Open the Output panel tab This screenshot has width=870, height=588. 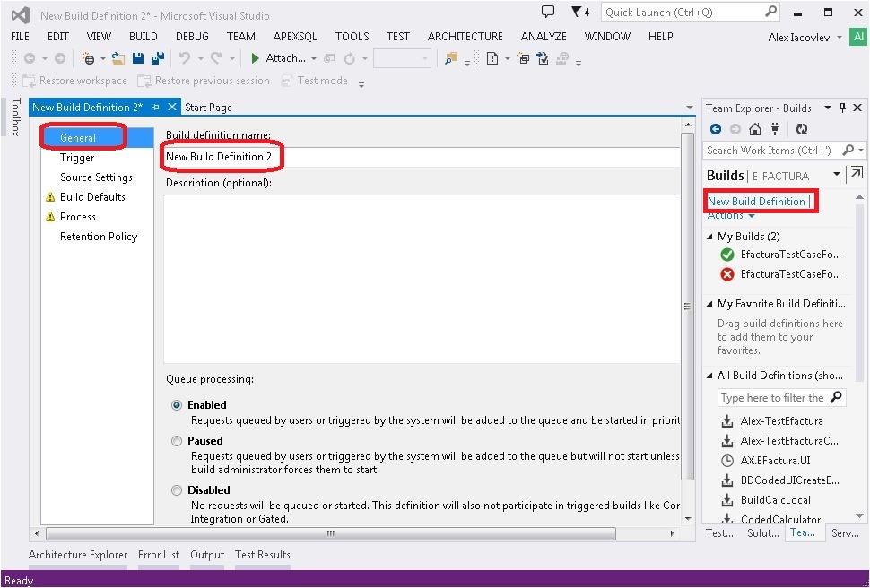[x=207, y=555]
